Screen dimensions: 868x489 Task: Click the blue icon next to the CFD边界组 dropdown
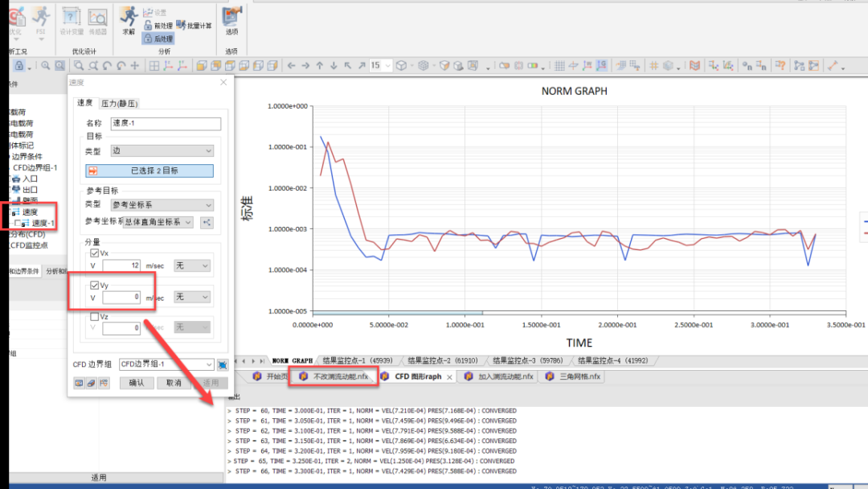pyautogui.click(x=223, y=364)
